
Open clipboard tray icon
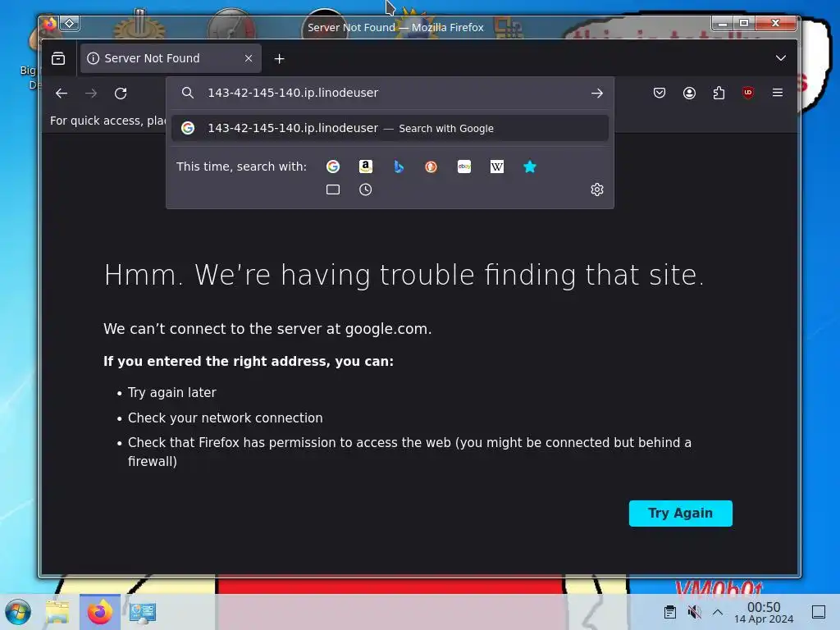click(x=669, y=612)
